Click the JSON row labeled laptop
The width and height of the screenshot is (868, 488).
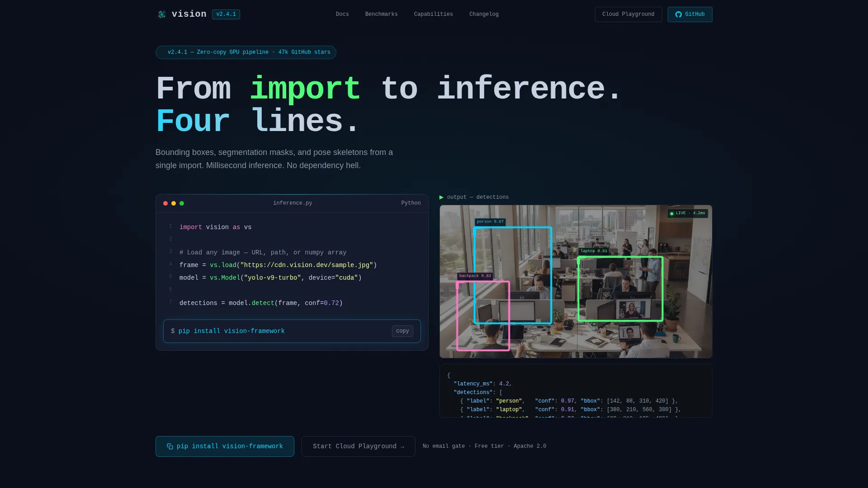tap(571, 410)
